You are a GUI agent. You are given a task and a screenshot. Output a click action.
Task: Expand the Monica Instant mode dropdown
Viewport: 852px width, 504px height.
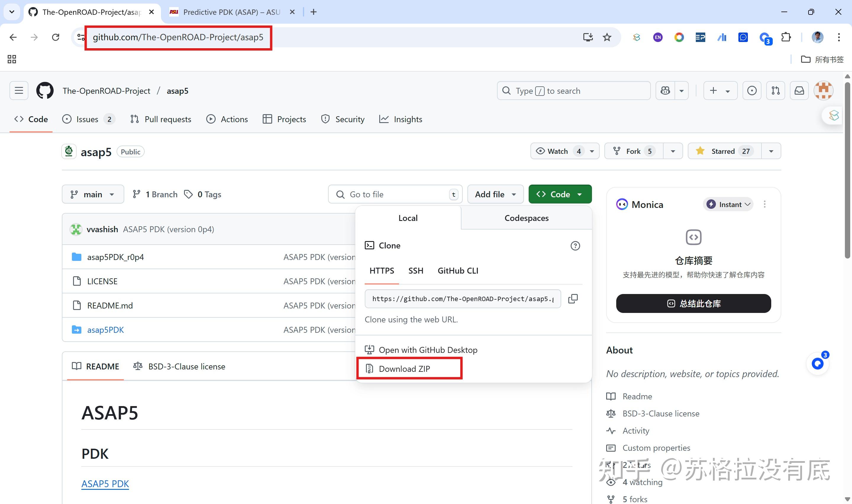pyautogui.click(x=728, y=204)
